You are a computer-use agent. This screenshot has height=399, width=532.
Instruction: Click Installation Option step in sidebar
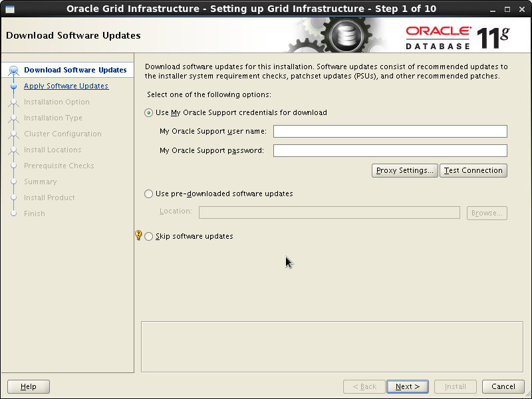(x=57, y=102)
